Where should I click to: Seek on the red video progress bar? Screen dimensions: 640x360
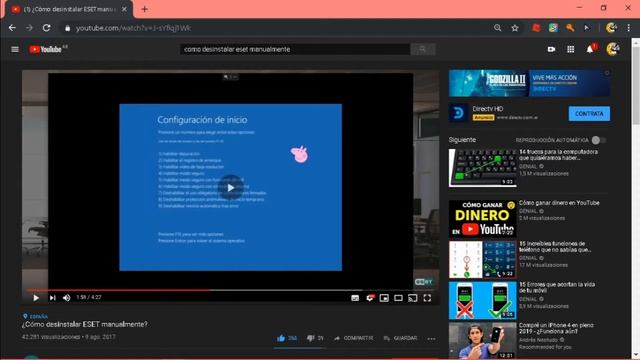[x=118, y=290]
